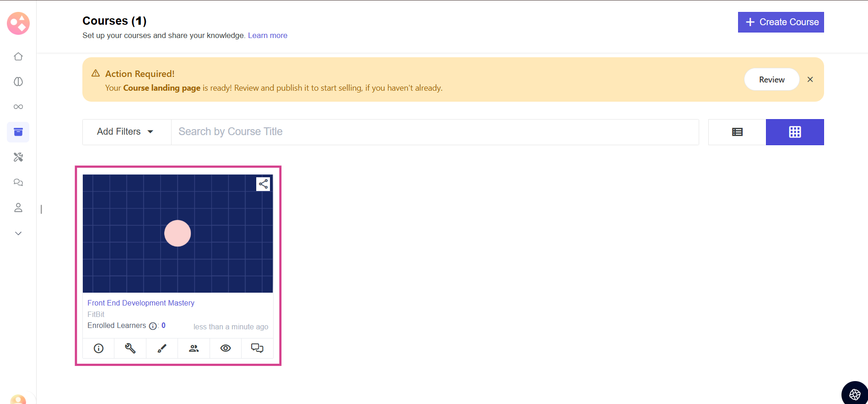This screenshot has width=868, height=404.
Task: Click the Learn more link
Action: [268, 35]
